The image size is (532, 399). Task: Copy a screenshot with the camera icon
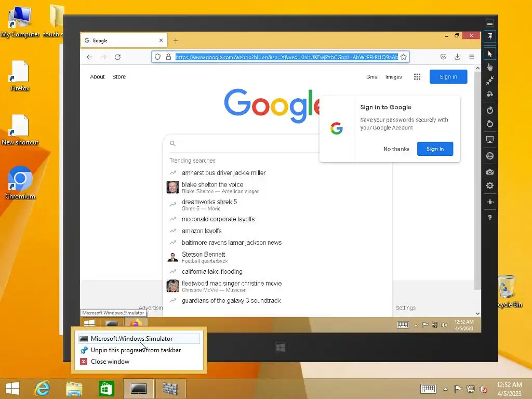click(x=490, y=172)
